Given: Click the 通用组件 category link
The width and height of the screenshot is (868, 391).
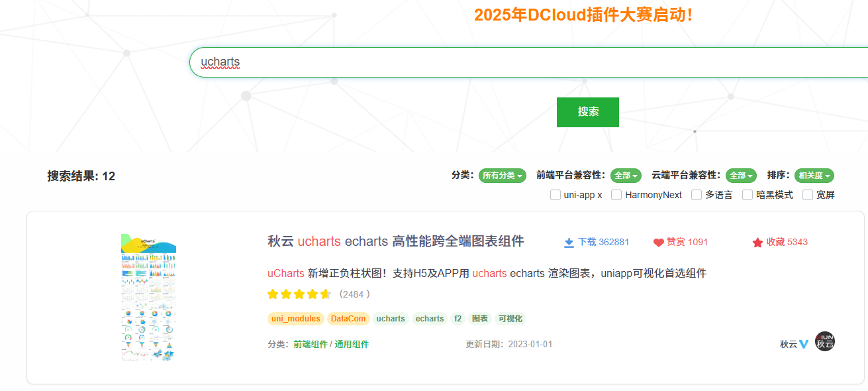Looking at the screenshot, I should (x=352, y=344).
